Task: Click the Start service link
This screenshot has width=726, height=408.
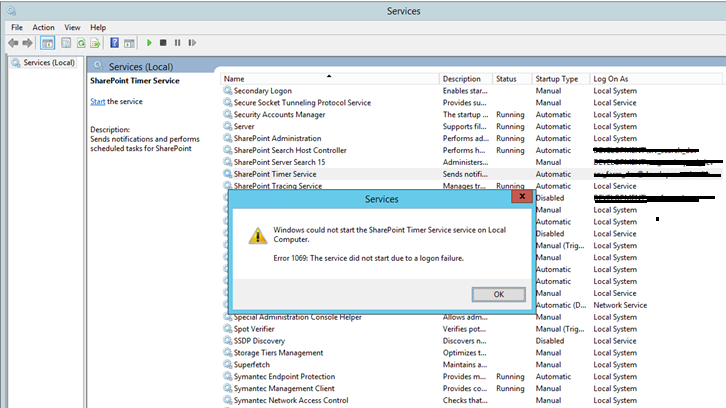Action: [x=98, y=101]
